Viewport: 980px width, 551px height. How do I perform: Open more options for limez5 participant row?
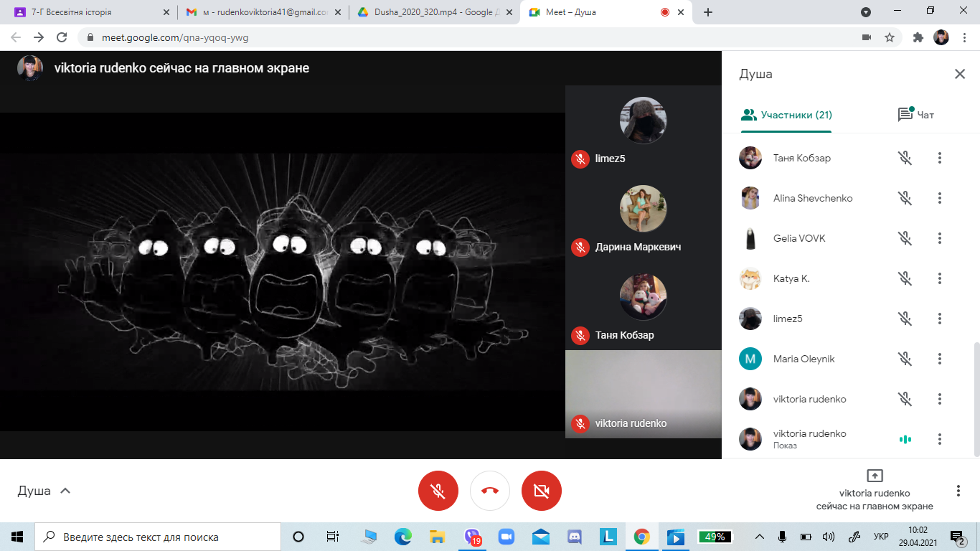coord(940,319)
